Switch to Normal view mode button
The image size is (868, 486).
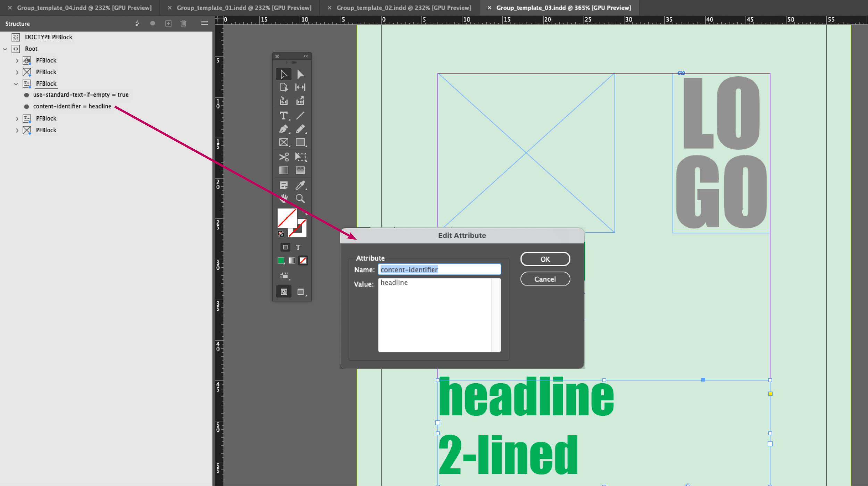[284, 292]
